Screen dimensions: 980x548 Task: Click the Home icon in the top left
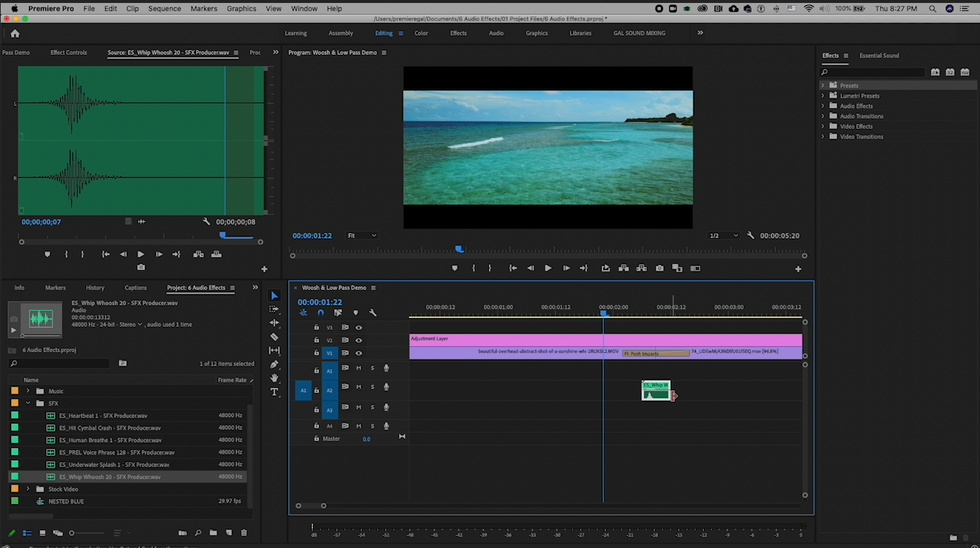[15, 33]
